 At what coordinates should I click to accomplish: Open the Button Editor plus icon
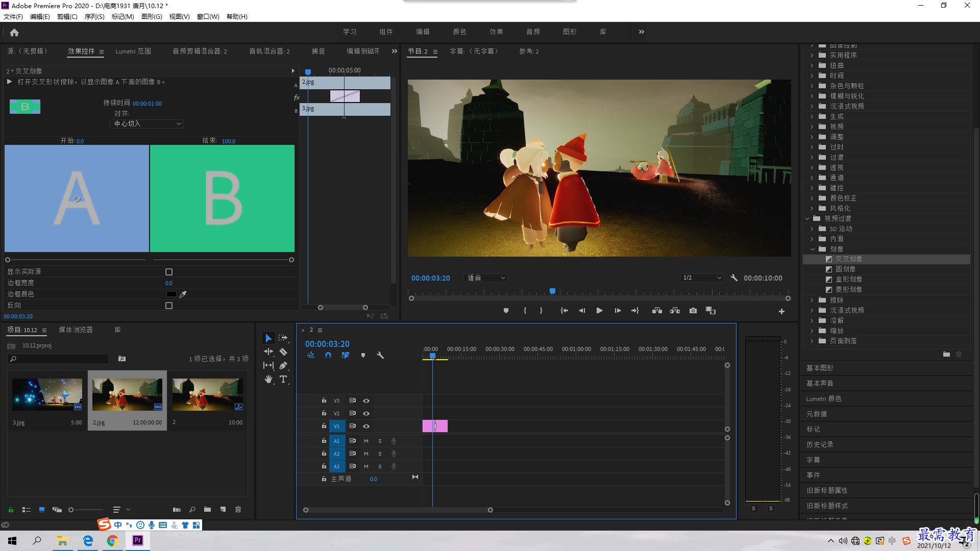pyautogui.click(x=781, y=311)
